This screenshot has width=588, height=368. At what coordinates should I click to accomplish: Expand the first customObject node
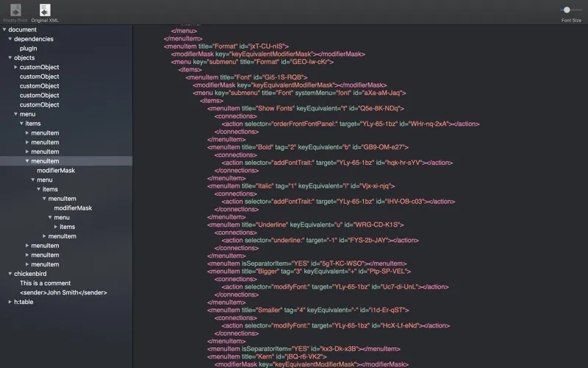(16, 67)
